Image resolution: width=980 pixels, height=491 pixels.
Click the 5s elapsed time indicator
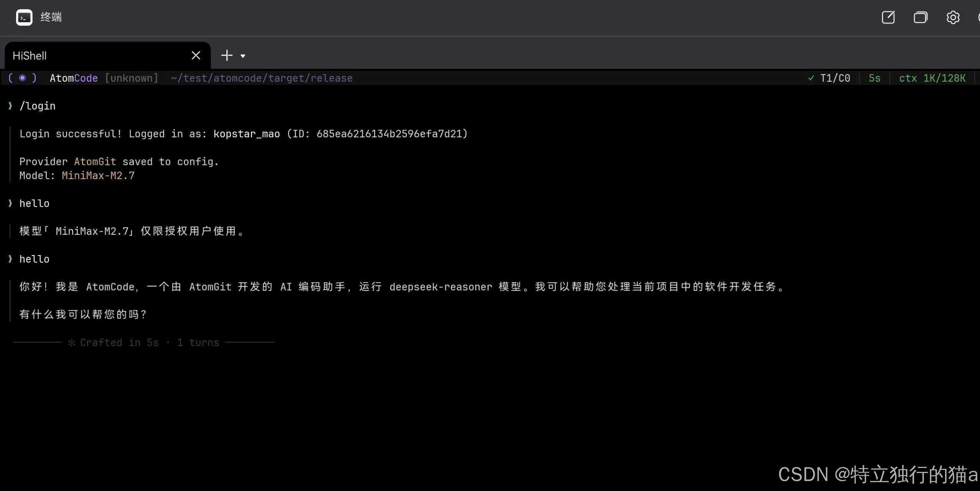pyautogui.click(x=874, y=78)
